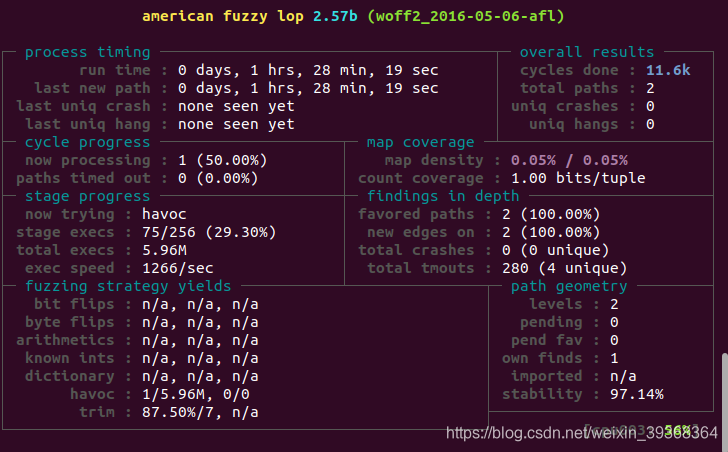This screenshot has height=452, width=728.
Task: Select the version number 2.57b
Action: 335,16
